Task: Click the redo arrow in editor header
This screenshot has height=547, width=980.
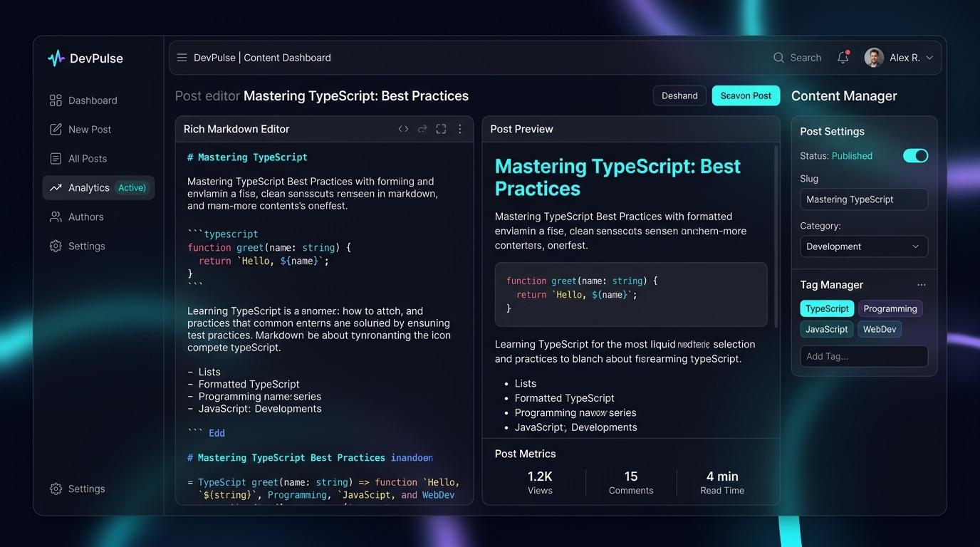Action: click(422, 129)
